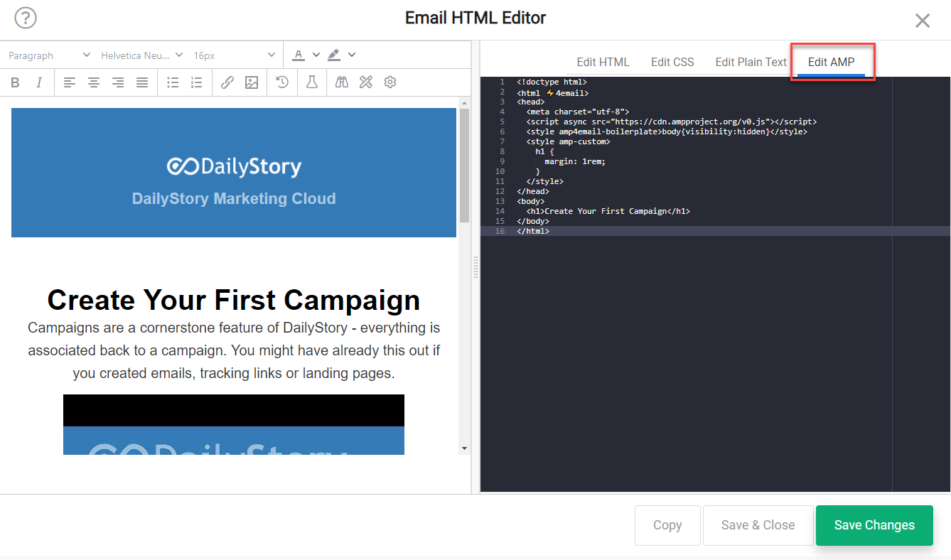Click the Copy button
Viewport: 951px width, 560px height.
pyautogui.click(x=667, y=525)
